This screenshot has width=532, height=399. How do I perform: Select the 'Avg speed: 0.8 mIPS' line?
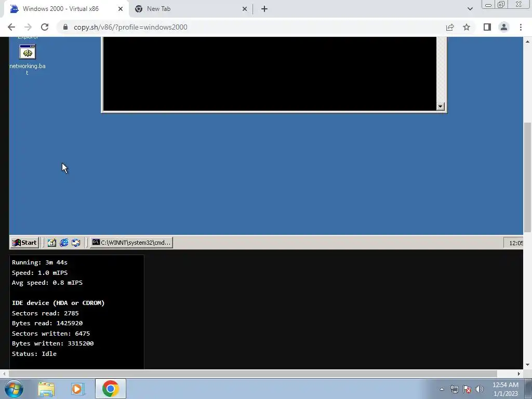click(47, 283)
